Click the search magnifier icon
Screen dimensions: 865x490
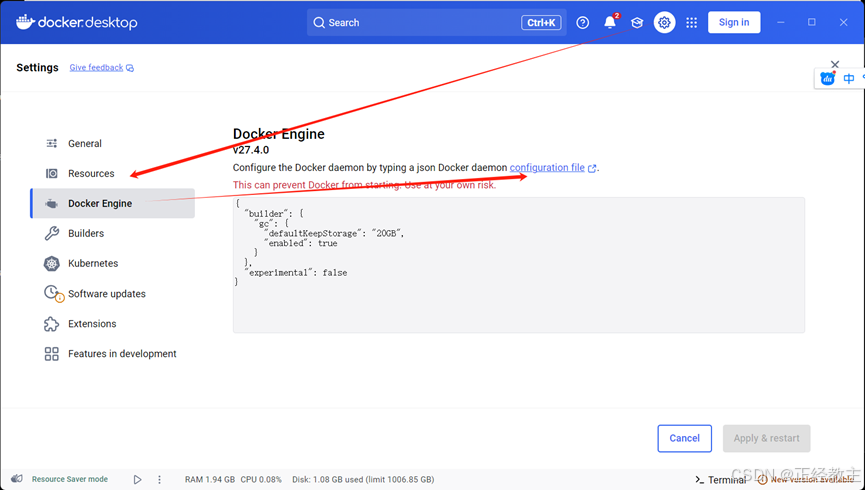[x=319, y=23]
